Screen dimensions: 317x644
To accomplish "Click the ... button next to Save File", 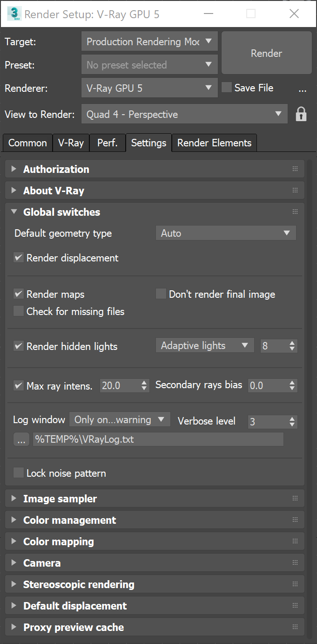I will 303,89.
